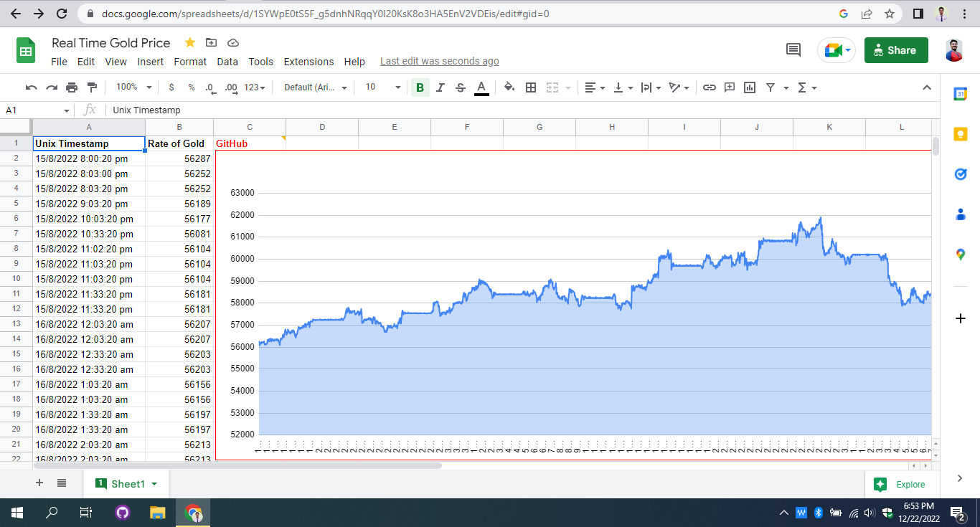Image resolution: width=980 pixels, height=527 pixels.
Task: Format as currency with dollar icon
Action: pyautogui.click(x=171, y=87)
